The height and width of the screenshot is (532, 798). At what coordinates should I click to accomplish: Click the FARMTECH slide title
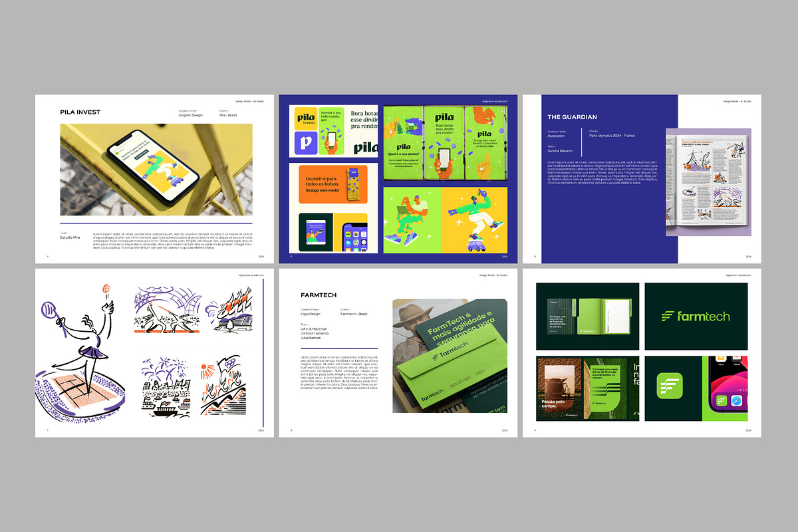tap(319, 294)
